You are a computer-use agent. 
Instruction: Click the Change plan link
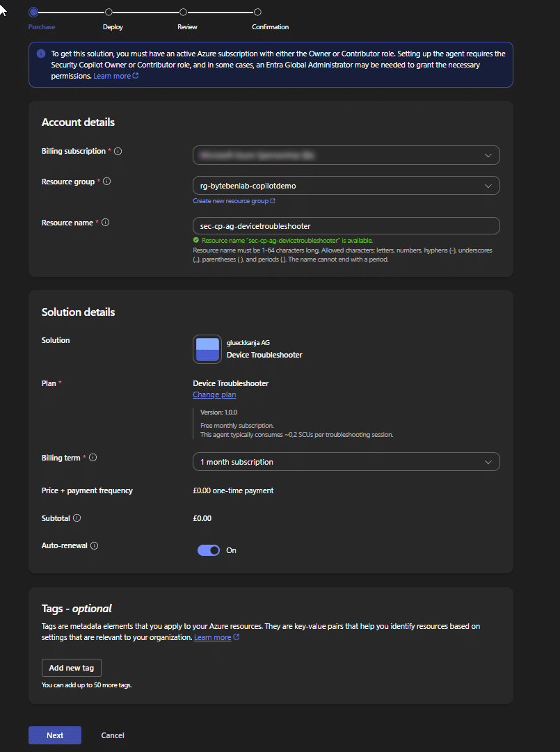click(x=214, y=394)
